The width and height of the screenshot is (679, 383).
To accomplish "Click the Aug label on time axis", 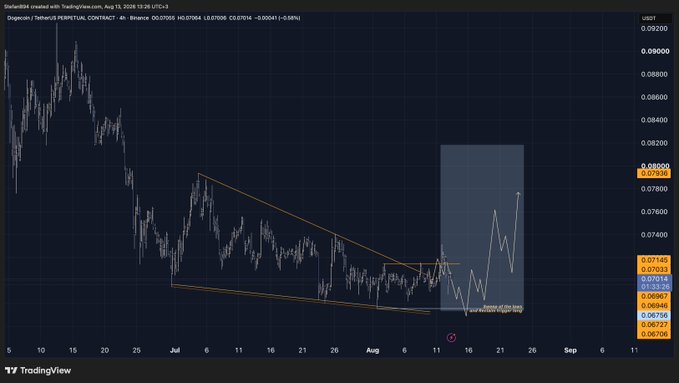I will [372, 351].
